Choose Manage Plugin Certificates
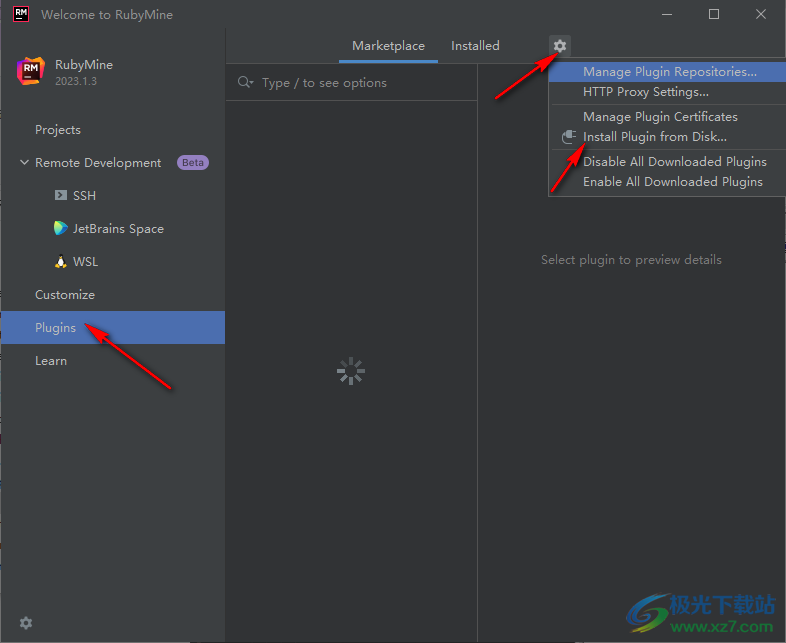This screenshot has height=643, width=786. (660, 117)
